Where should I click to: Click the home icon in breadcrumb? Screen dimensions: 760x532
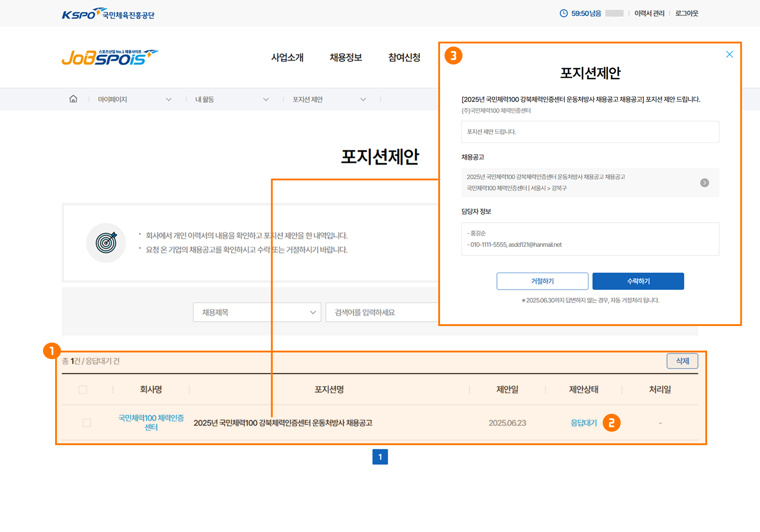pos(73,99)
